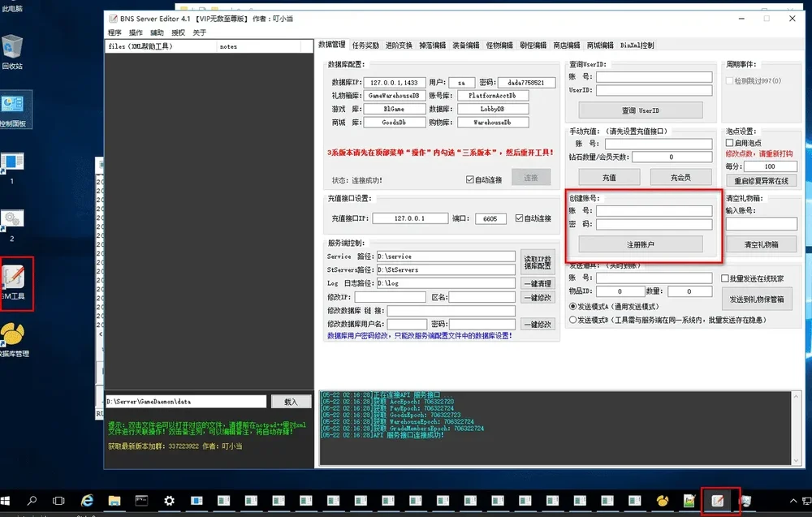The image size is (812, 517).
Task: Select desktop shortcut labeled 1
Action: tap(12, 168)
